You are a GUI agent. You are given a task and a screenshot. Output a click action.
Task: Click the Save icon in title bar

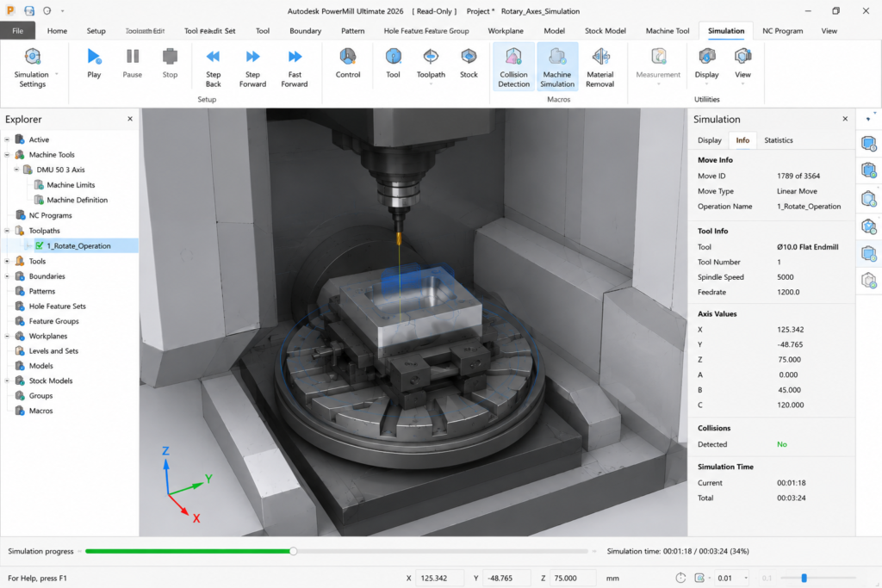pos(29,10)
